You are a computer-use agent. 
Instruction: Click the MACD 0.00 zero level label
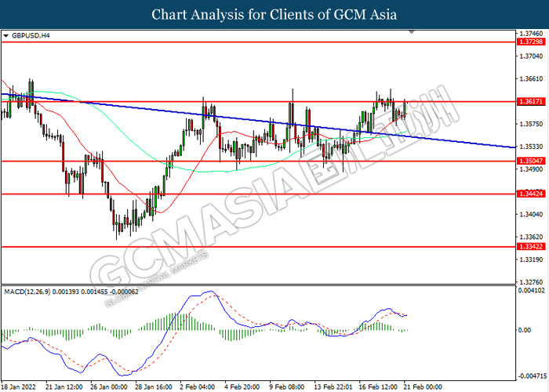click(525, 330)
